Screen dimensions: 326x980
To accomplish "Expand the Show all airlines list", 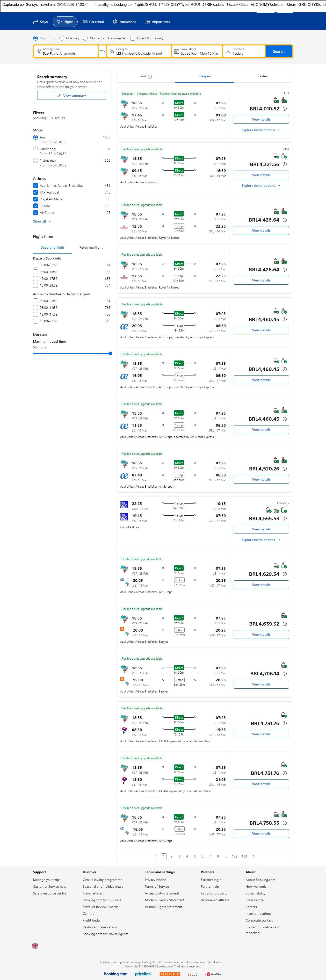I will click(42, 221).
